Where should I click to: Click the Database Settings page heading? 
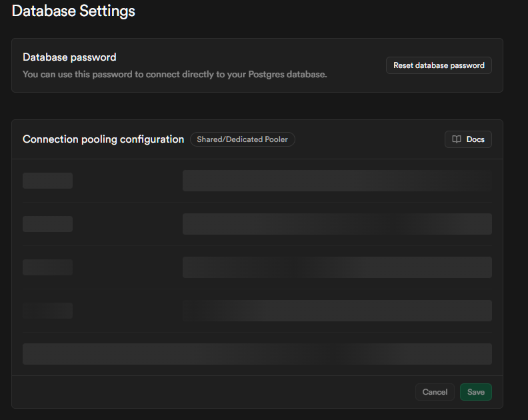pos(73,11)
